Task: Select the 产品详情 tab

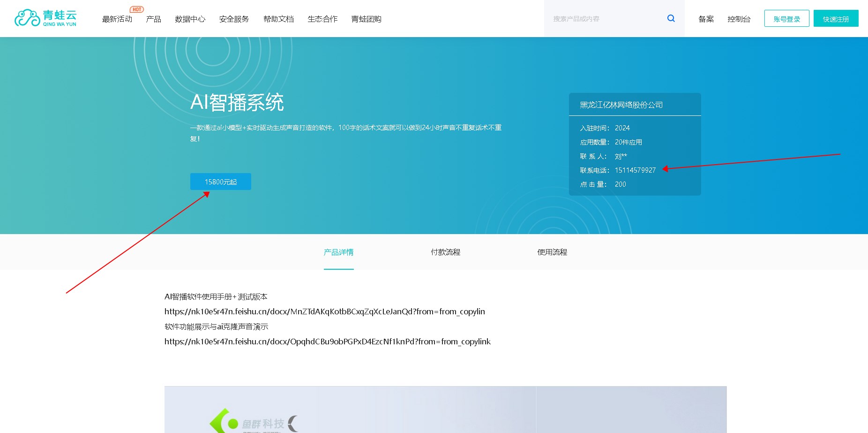Action: click(x=338, y=252)
